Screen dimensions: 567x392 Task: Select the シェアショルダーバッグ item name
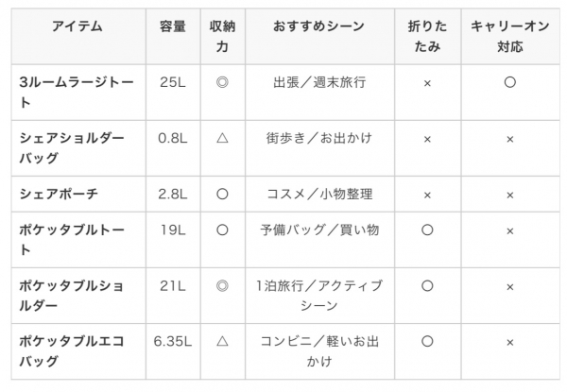point(72,148)
